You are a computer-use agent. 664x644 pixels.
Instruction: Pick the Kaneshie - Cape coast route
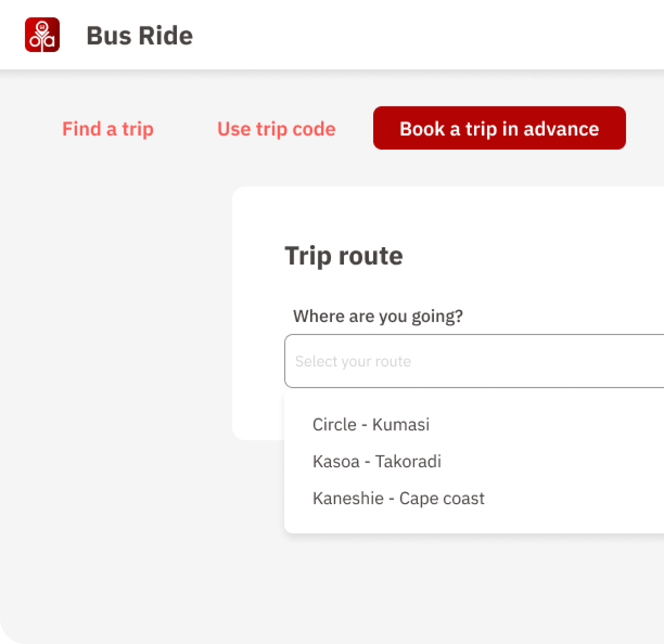click(x=398, y=498)
